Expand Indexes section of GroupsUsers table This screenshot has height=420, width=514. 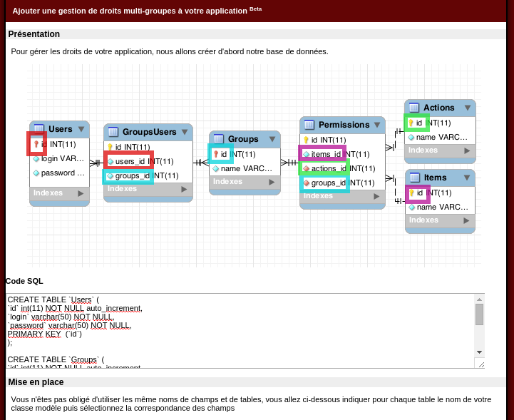click(x=184, y=189)
